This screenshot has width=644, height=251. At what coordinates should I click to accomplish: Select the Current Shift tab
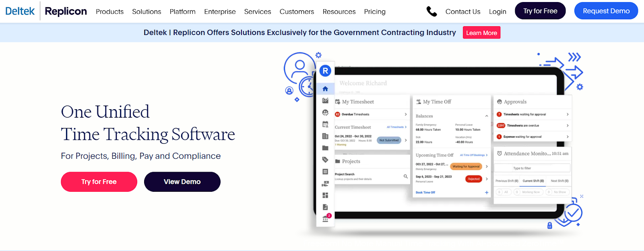pos(533,181)
